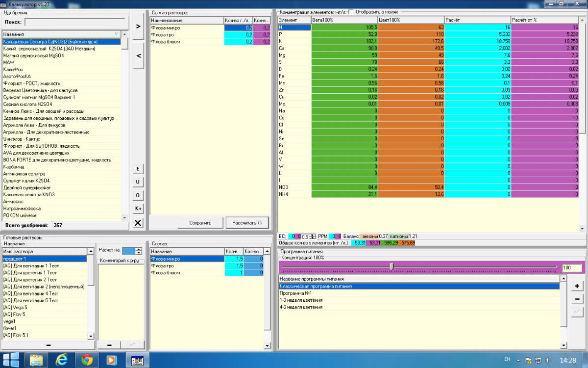Open the media player from the taskbar
The height and width of the screenshot is (368, 588).
click(112, 360)
